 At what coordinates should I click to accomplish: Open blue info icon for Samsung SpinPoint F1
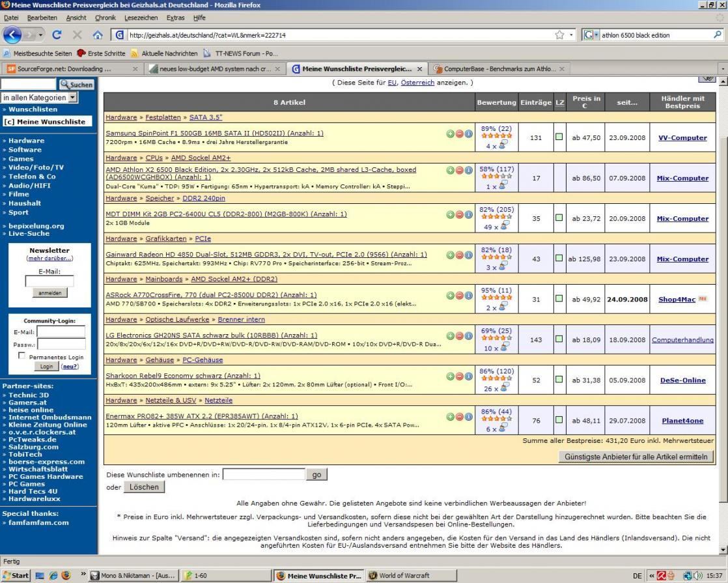point(468,134)
